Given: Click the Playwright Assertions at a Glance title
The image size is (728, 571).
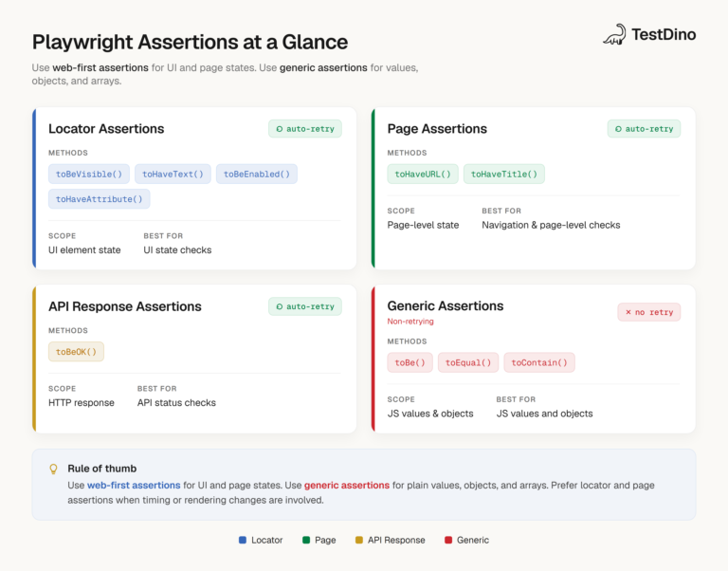Looking at the screenshot, I should 190,42.
